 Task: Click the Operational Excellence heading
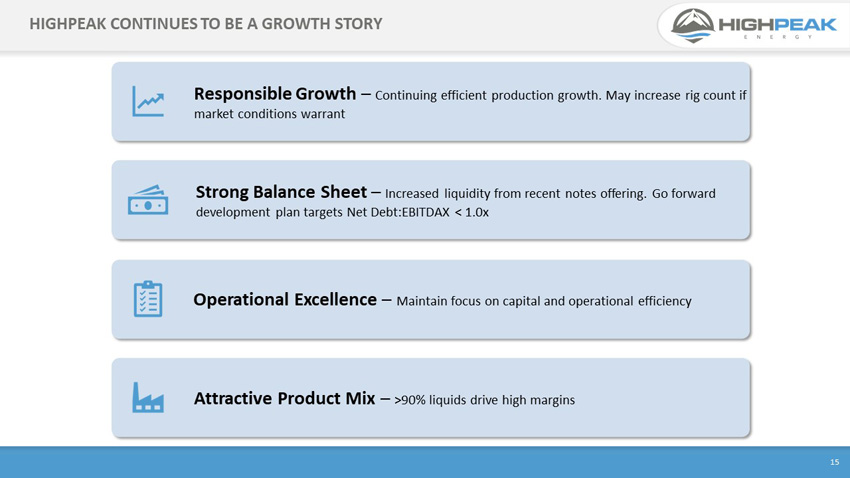coord(285,299)
